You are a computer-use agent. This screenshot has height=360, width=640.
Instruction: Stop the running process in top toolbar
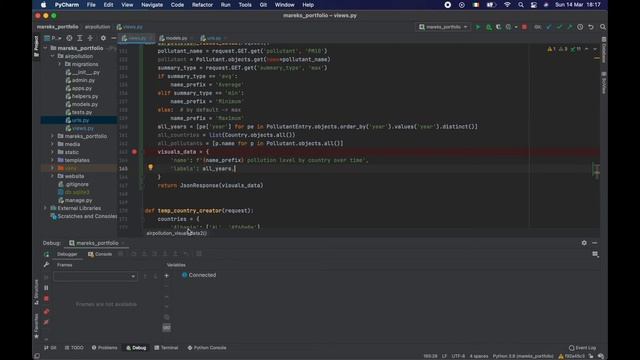(x=524, y=27)
